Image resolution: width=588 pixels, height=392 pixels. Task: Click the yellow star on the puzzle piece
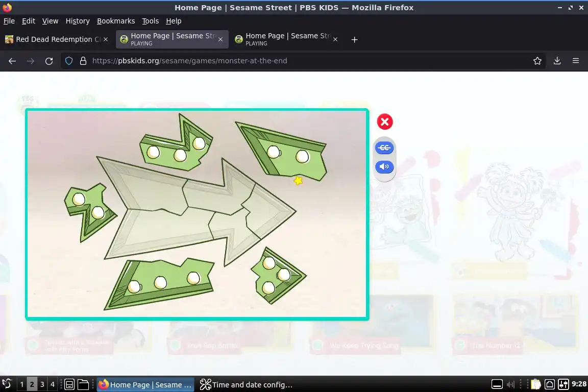(x=298, y=181)
